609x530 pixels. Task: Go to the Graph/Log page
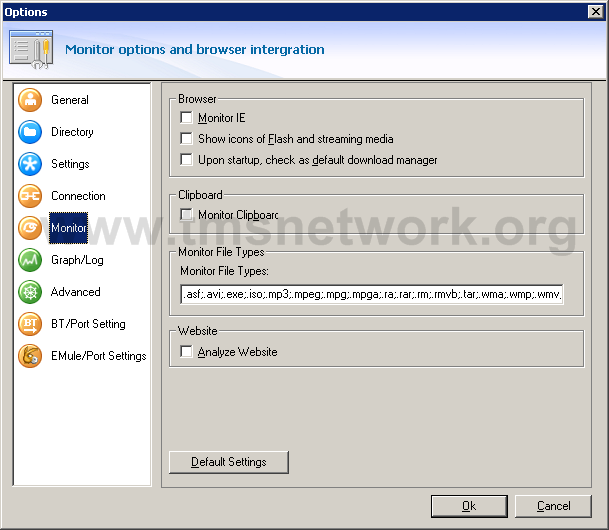point(77,260)
